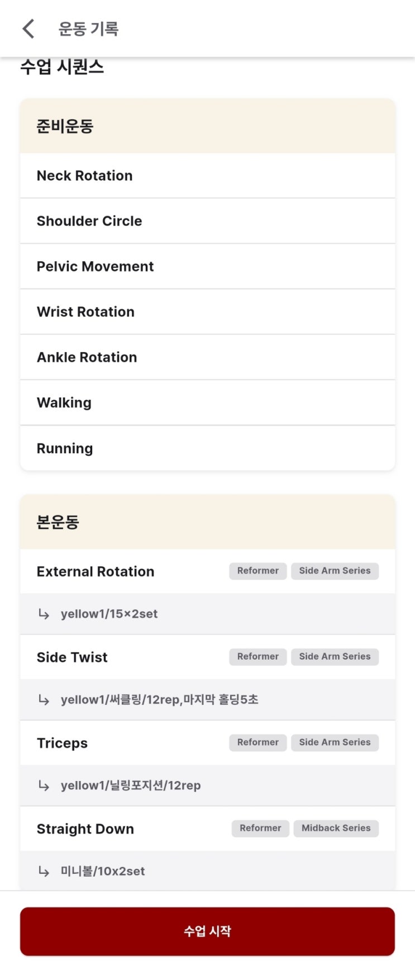This screenshot has width=415, height=980.
Task: Tap Reformer tag on External Rotation
Action: point(257,571)
